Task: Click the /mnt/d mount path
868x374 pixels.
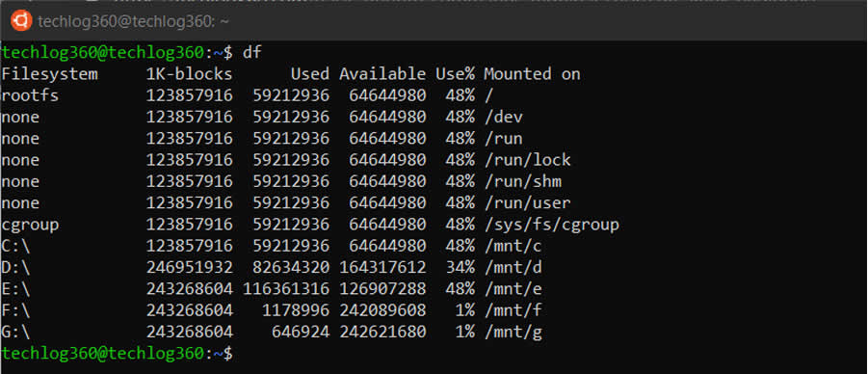Action: coord(513,268)
